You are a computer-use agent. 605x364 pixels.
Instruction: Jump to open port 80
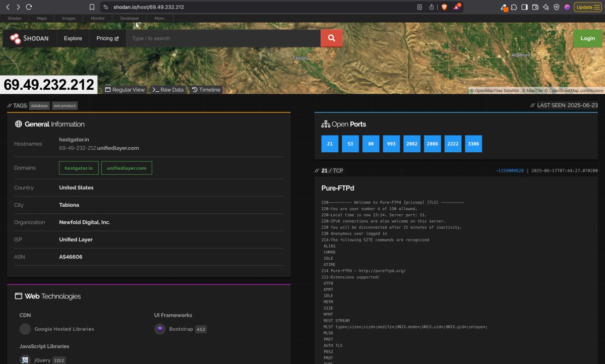coord(371,144)
